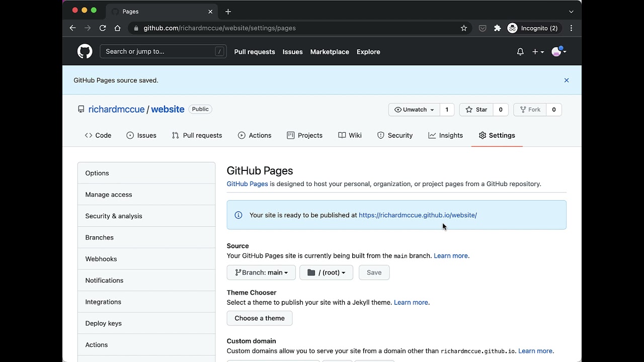The width and height of the screenshot is (644, 362).
Task: Focus the 'Search or jump to' field
Action: [163, 51]
